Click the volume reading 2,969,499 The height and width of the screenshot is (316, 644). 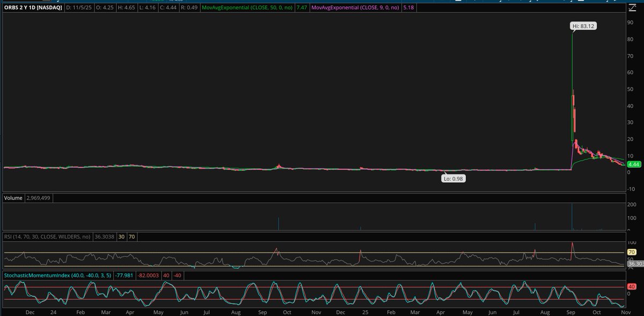[x=39, y=198]
